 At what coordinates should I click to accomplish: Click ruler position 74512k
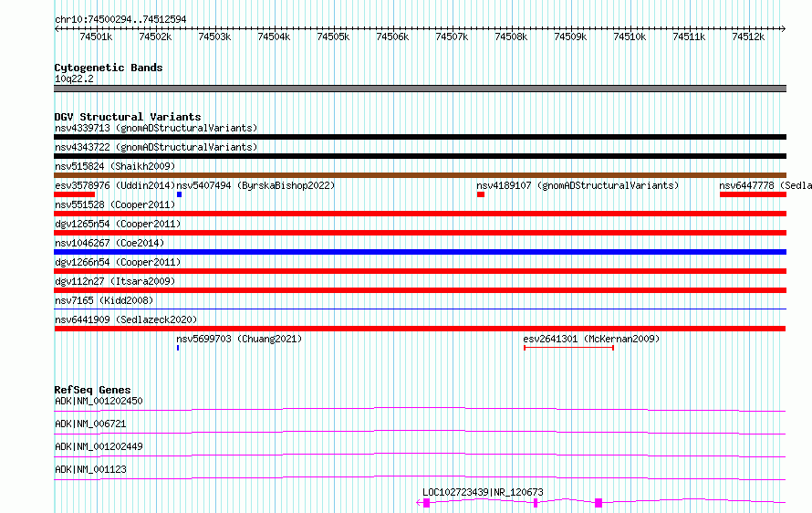tap(748, 37)
